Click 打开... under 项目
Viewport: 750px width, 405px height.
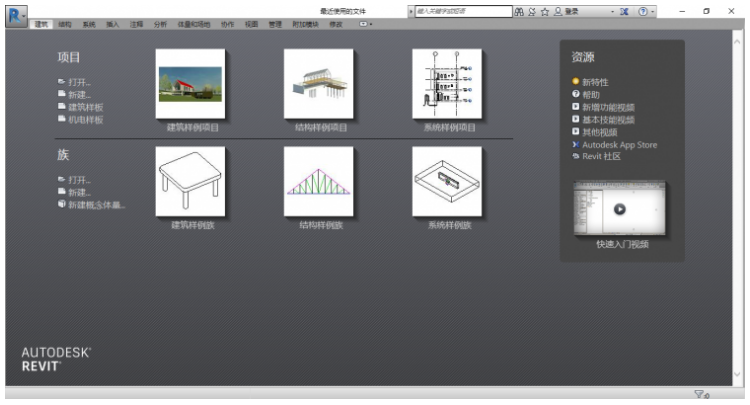pos(78,82)
